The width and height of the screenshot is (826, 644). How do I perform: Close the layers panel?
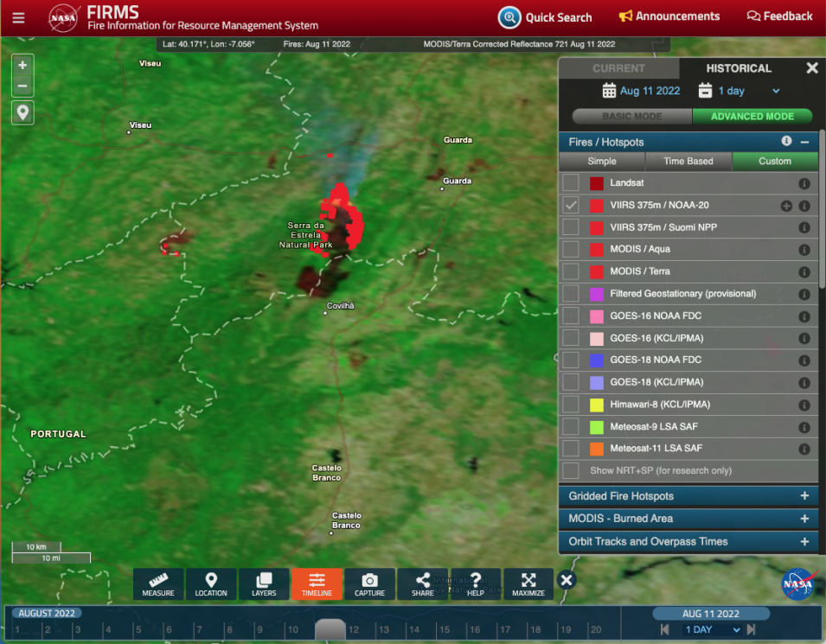point(812,68)
